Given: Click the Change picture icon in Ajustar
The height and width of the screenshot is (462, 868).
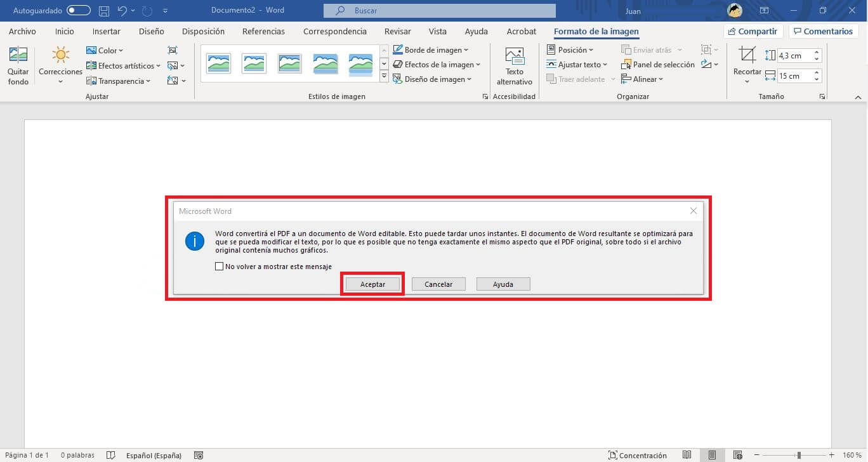Looking at the screenshot, I should [x=173, y=65].
